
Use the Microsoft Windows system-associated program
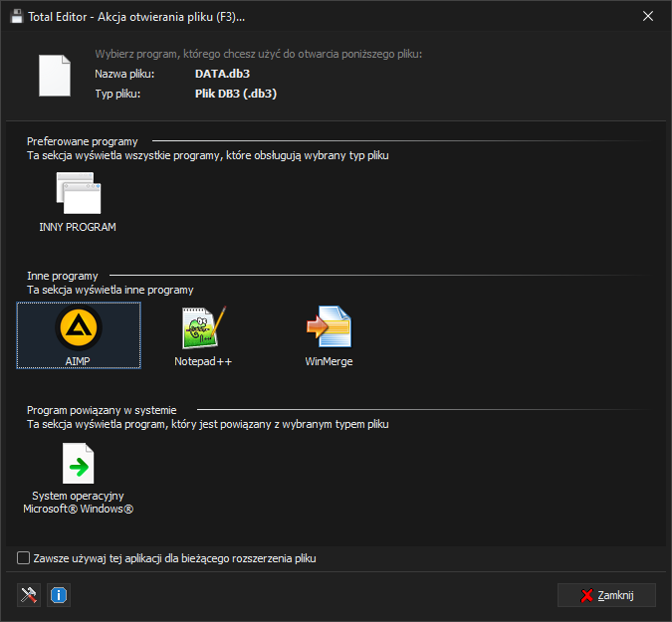click(78, 478)
